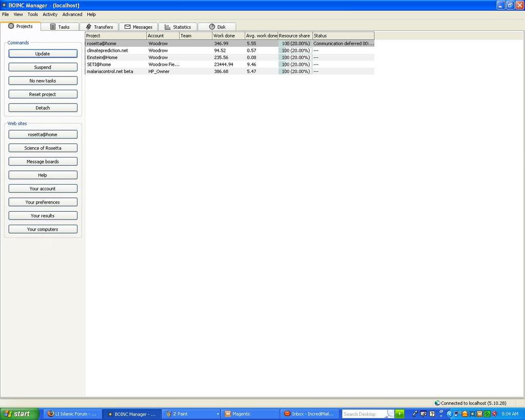Image resolution: width=525 pixels, height=420 pixels.
Task: Open the Activity menu
Action: (50, 14)
